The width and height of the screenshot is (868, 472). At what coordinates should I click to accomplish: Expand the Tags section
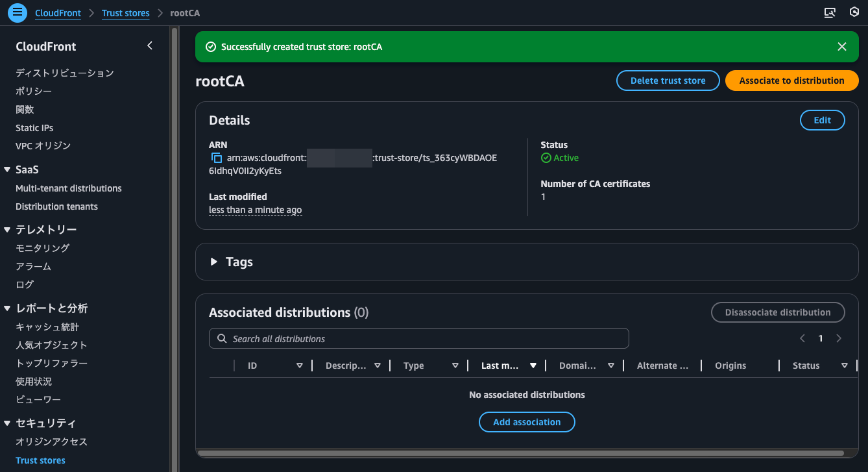tap(214, 262)
